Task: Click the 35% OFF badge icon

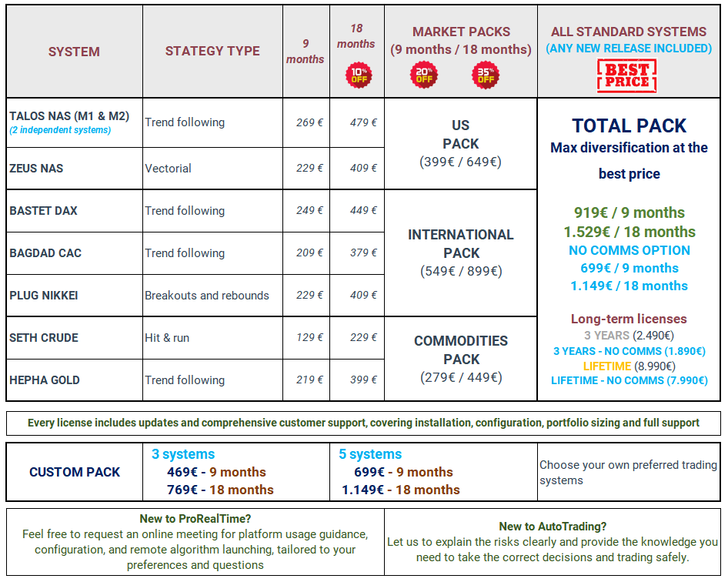Action: tap(486, 75)
